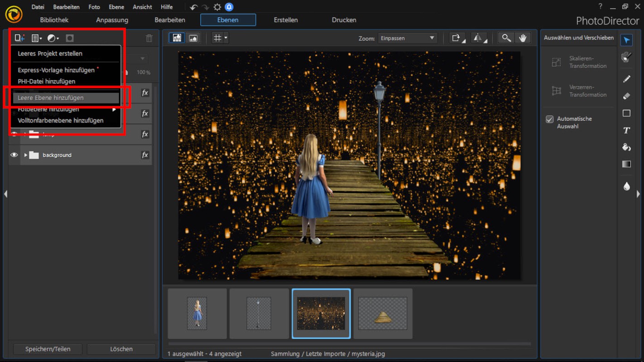Open the Bearbeiten menu

[x=66, y=7]
